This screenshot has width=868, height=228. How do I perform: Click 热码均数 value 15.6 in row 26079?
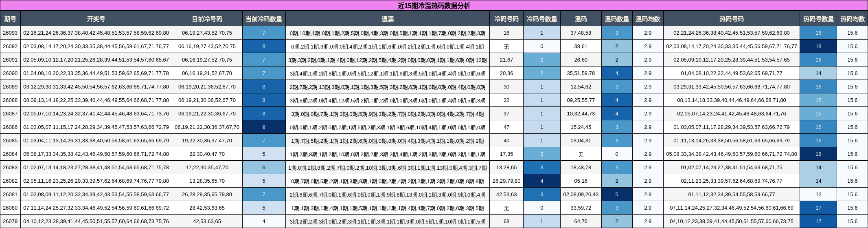tap(853, 221)
